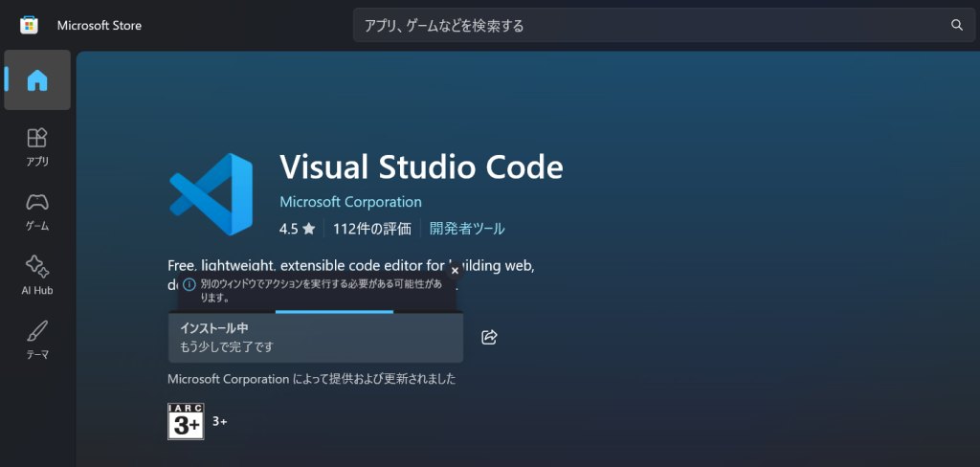Click the share icon beside install status
This screenshot has height=467, width=980.
[x=489, y=337]
